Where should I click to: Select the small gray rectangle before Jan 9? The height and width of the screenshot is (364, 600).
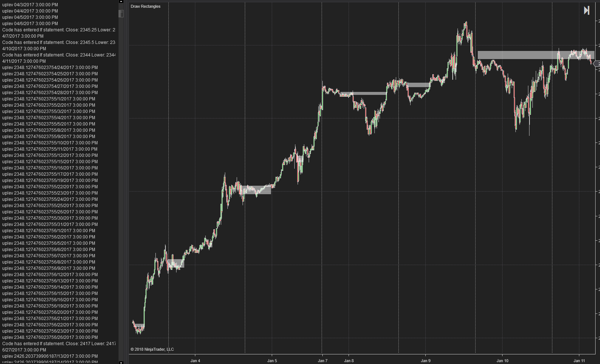[418, 85]
